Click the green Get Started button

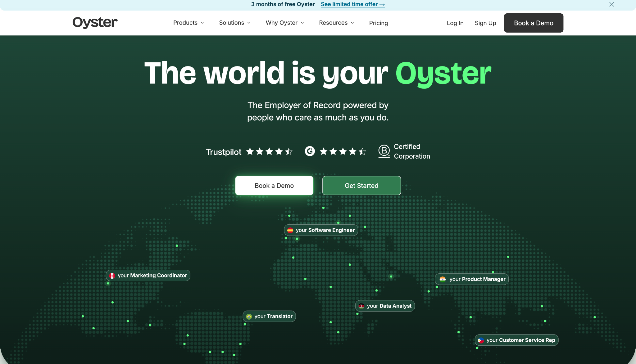point(361,186)
